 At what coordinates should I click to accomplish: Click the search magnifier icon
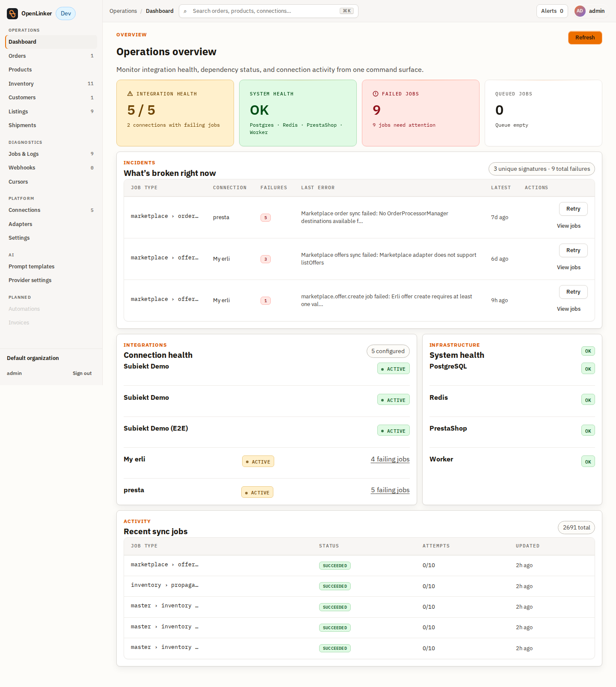(185, 11)
